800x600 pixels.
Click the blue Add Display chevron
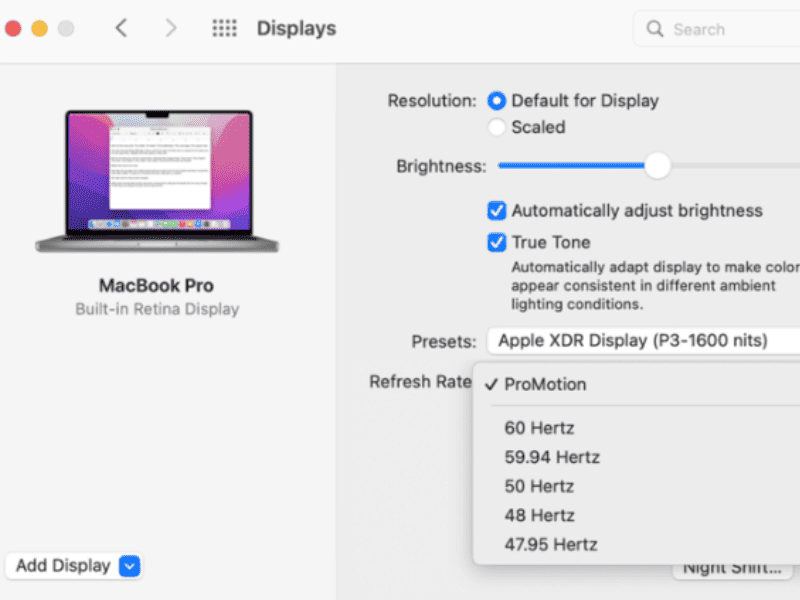(130, 566)
